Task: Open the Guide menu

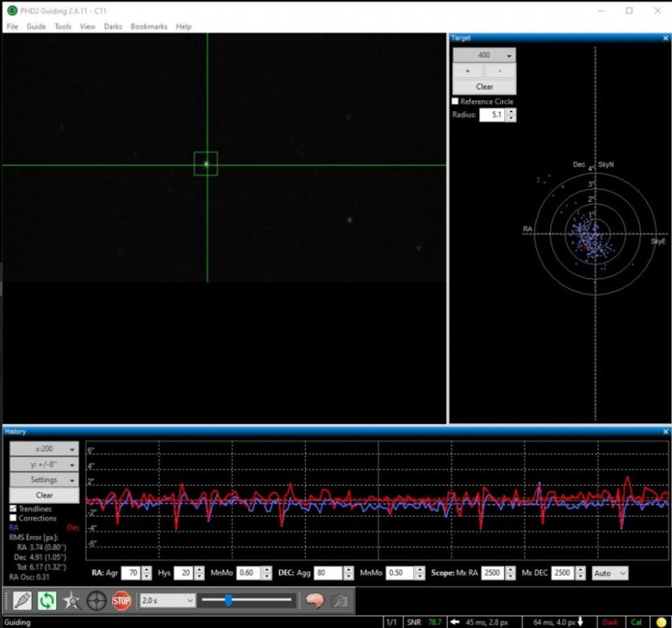Action: tap(36, 26)
